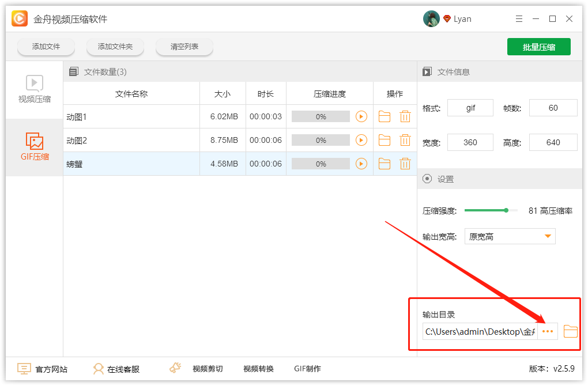Viewport: 588px width, 386px height.
Task: Browse output path with three-dots button
Action: (548, 331)
